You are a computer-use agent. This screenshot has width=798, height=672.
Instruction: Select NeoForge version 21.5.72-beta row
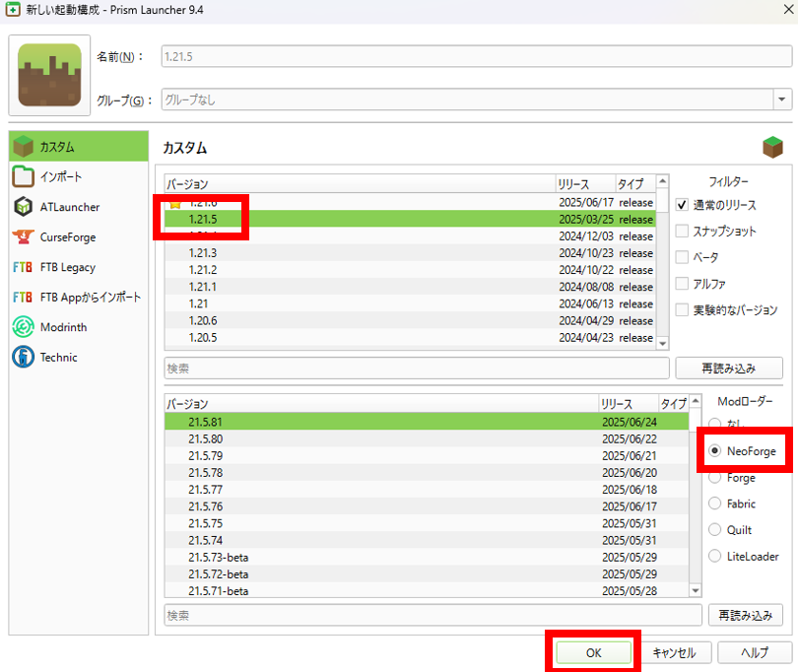click(427, 574)
